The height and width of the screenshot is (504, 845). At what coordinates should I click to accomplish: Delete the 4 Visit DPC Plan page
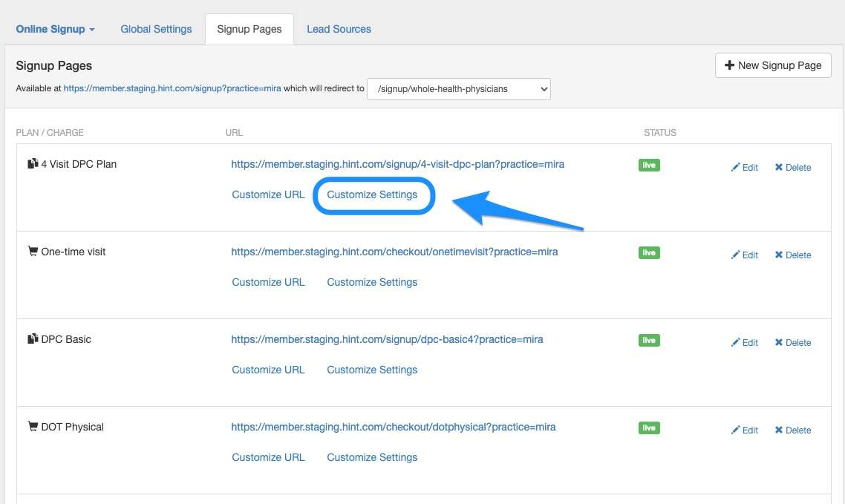click(x=793, y=168)
